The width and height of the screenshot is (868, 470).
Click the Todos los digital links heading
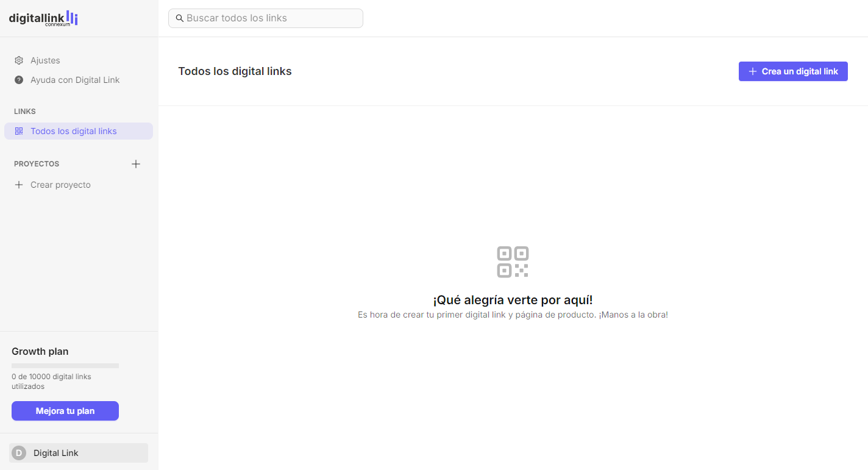[x=235, y=71]
